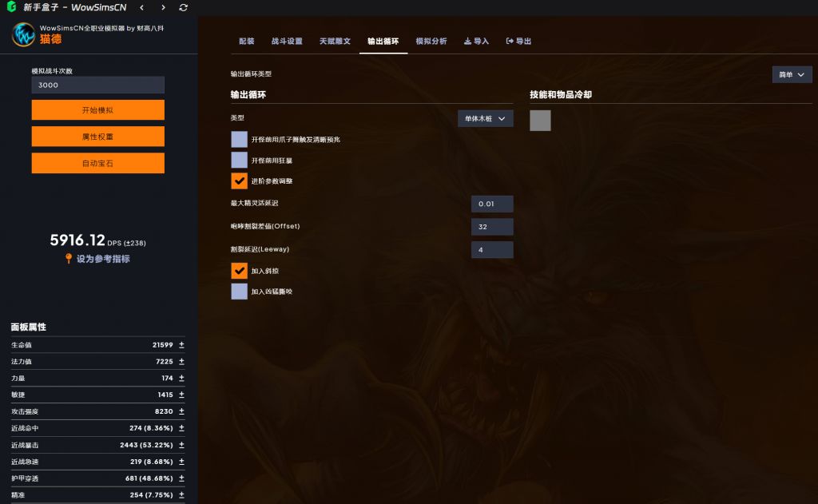Open the 简单 mode dropdown top right
The height and width of the screenshot is (504, 818).
tap(792, 73)
